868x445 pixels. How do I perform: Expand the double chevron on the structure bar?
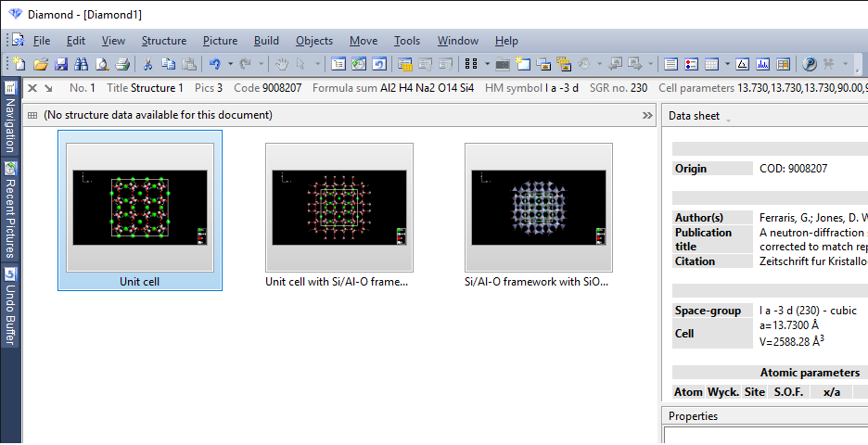click(x=647, y=115)
